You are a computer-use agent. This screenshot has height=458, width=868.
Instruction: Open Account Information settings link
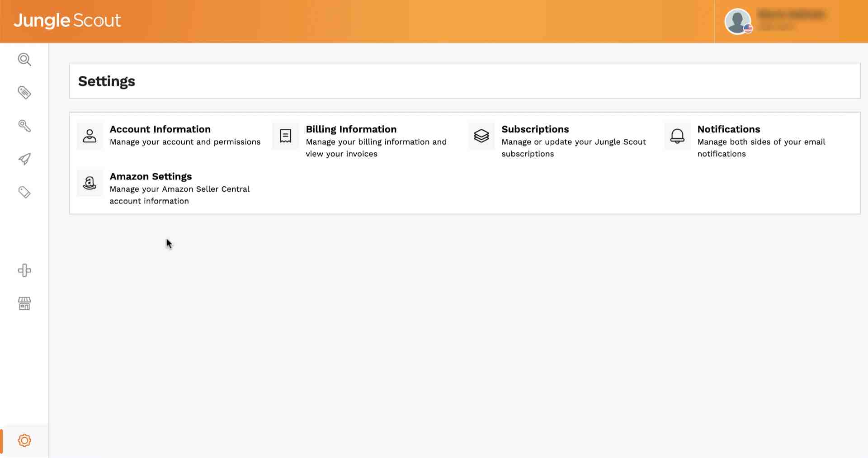click(160, 129)
